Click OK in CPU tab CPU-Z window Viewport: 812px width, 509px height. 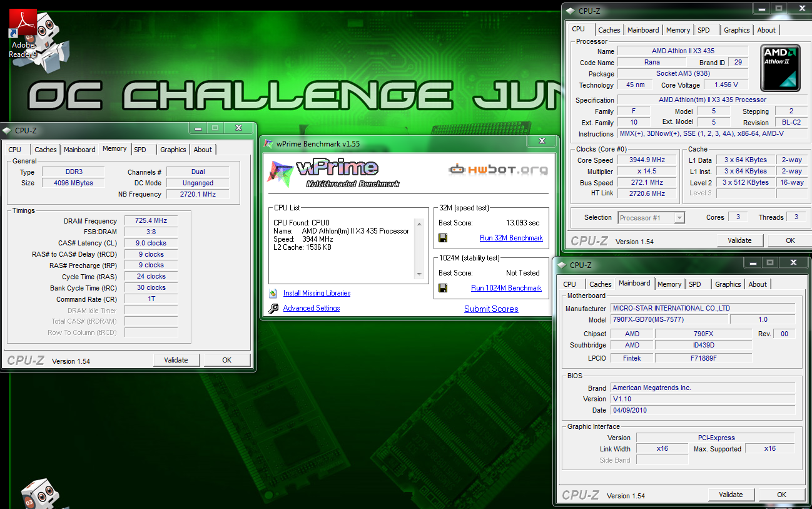[x=791, y=240]
